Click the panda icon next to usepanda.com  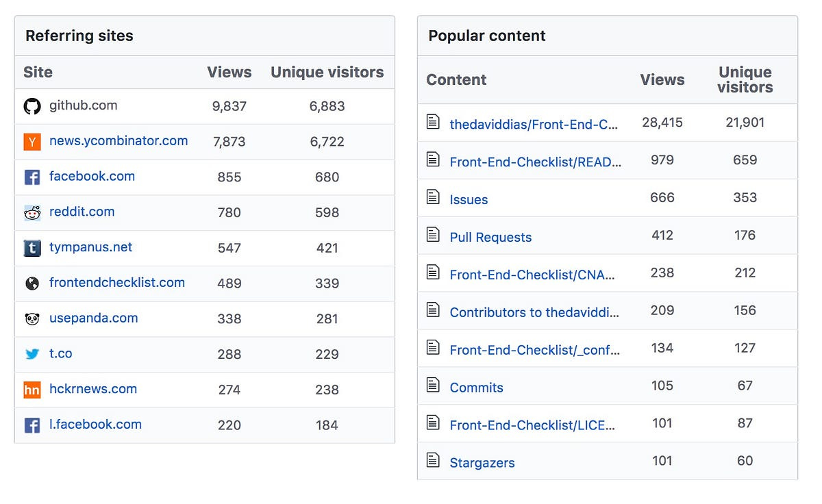pyautogui.click(x=32, y=319)
